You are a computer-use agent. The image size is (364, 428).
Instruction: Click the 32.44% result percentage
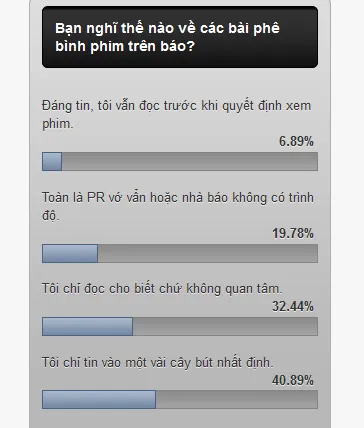click(x=293, y=306)
